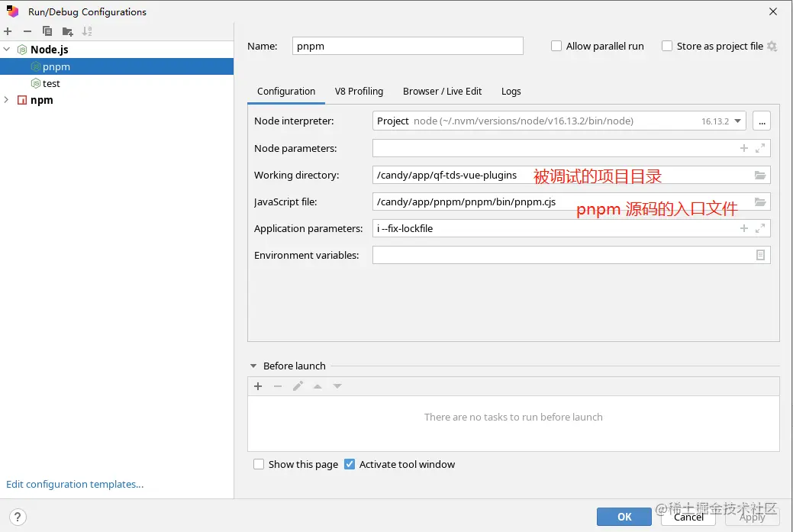Open Edit configuration templates link
Image resolution: width=793 pixels, height=532 pixels.
click(75, 484)
